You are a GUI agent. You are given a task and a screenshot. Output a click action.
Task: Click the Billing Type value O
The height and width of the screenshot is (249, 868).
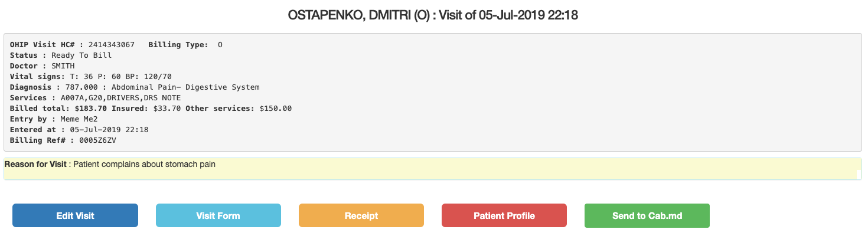(220, 45)
